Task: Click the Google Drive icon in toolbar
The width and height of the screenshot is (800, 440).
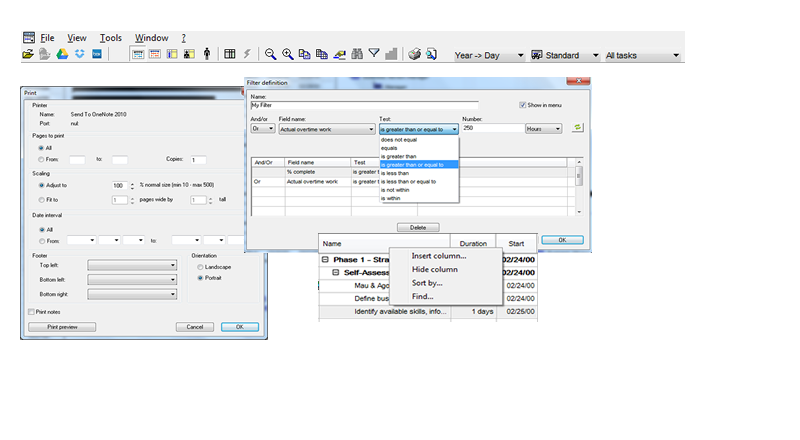Action: click(x=62, y=54)
